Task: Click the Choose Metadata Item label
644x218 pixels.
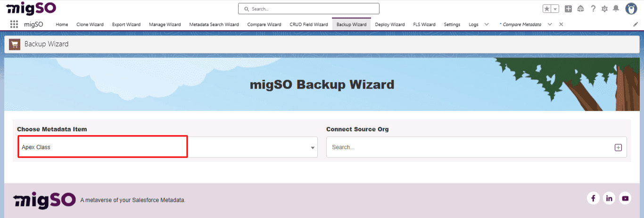Action: point(52,129)
